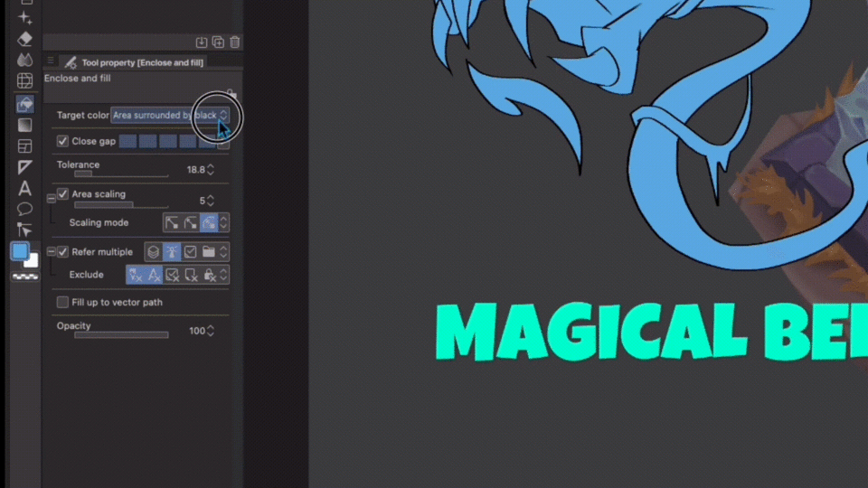
Task: Enable Fill up to vector path
Action: [62, 302]
